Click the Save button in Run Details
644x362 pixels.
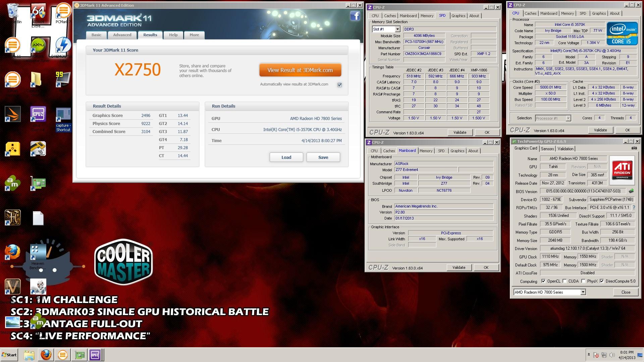(x=323, y=157)
